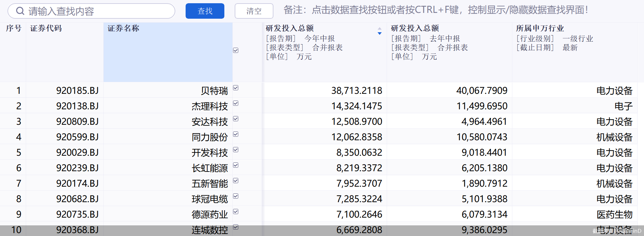Click the value 1,890.7912
This screenshot has height=236, width=644.
coord(485,183)
